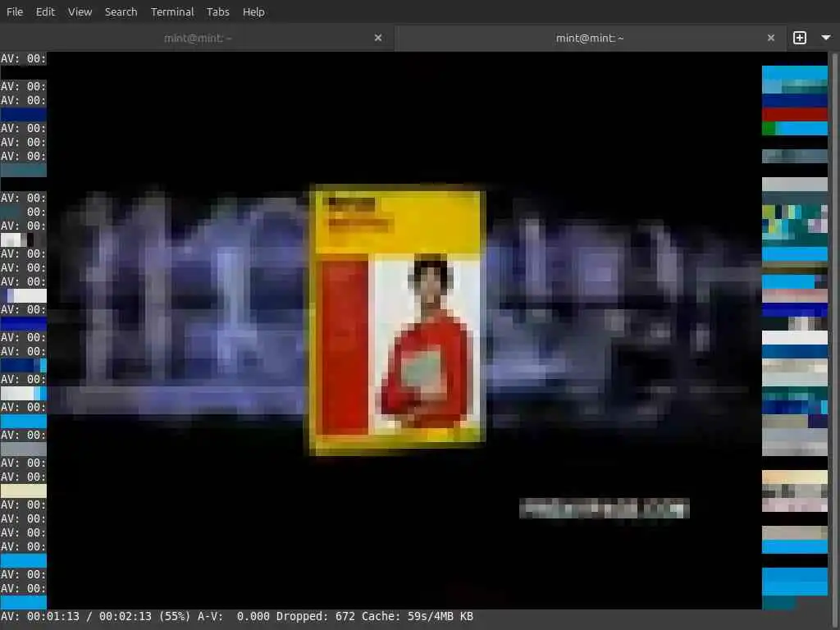Close the first mint@mint tab
The image size is (840, 630).
pos(378,38)
